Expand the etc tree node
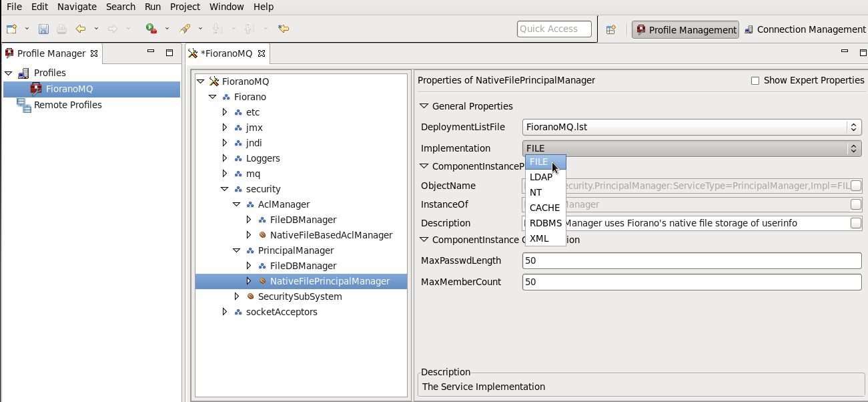Viewport: 868px width, 402px height. tap(225, 112)
